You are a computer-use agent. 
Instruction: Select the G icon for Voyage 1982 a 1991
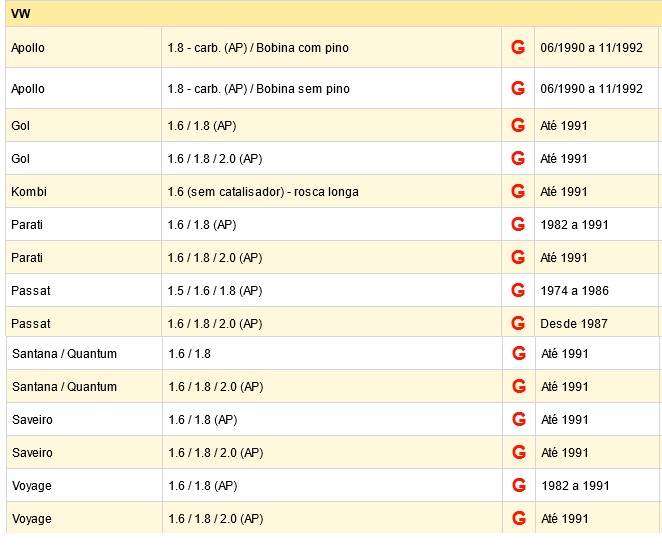point(519,485)
